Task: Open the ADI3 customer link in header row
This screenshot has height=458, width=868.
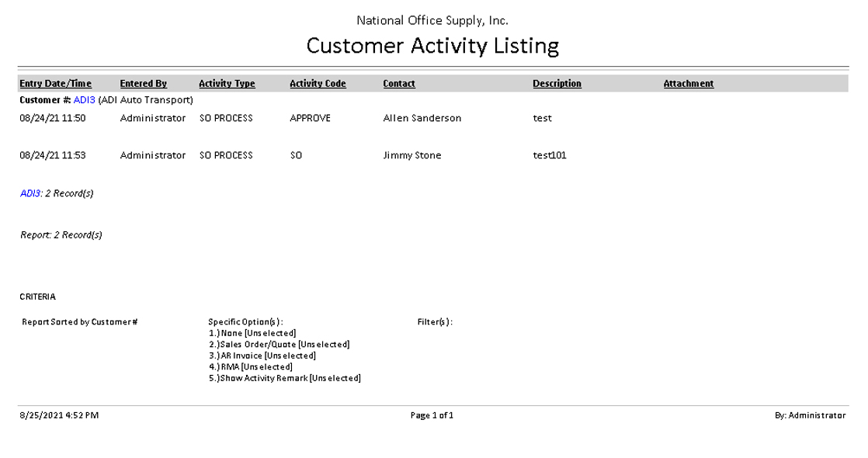Action: click(84, 100)
